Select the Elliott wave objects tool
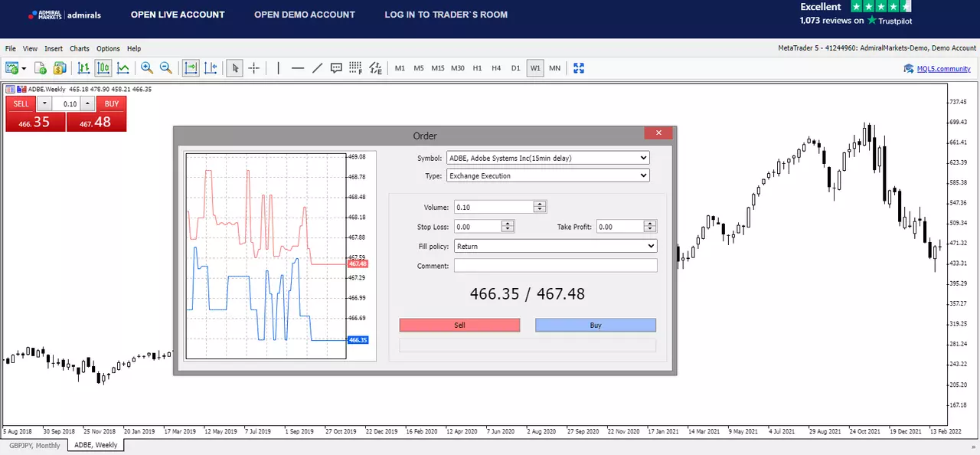Viewport: 980px width, 455px height. click(375, 68)
